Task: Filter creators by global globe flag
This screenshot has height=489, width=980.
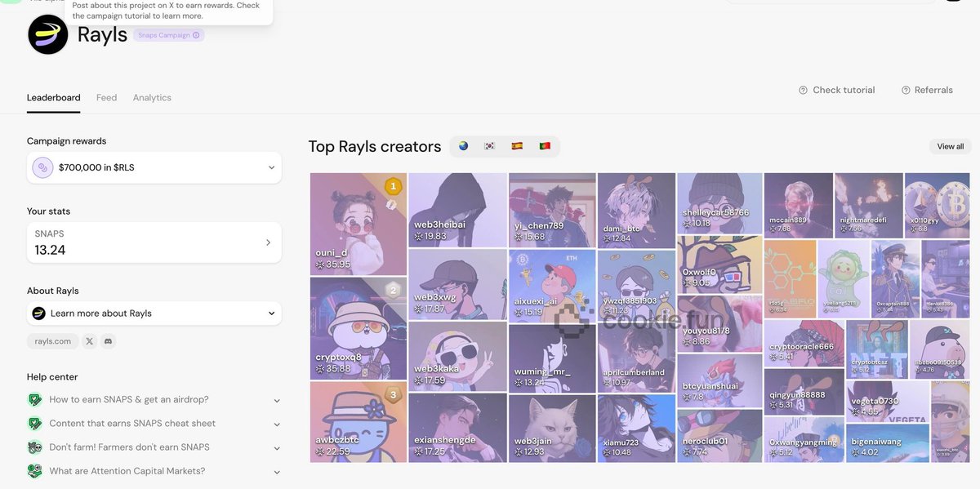Action: 464,146
